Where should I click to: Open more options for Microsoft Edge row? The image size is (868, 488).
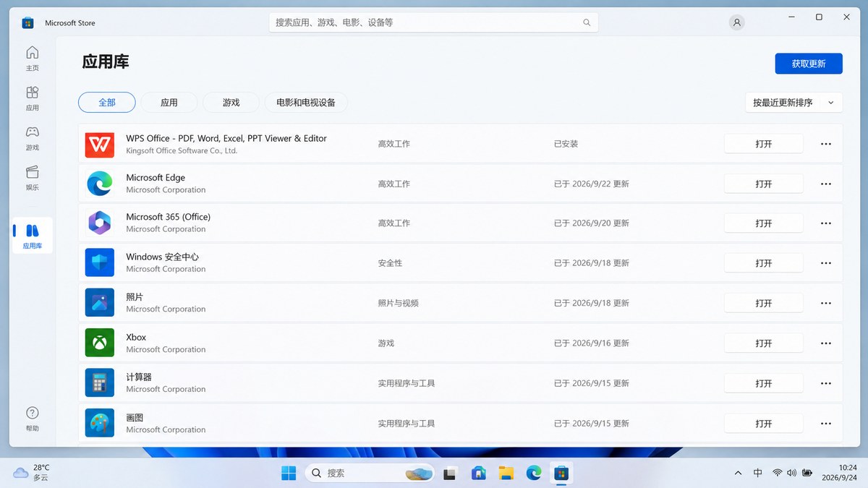[x=826, y=184]
